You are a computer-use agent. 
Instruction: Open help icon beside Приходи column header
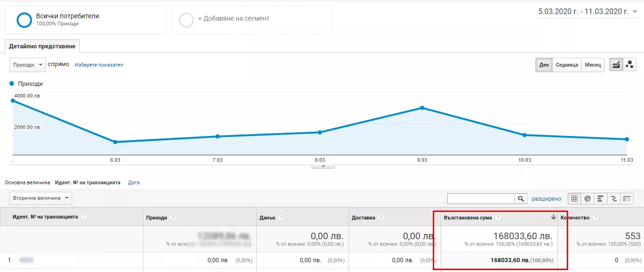point(173,218)
